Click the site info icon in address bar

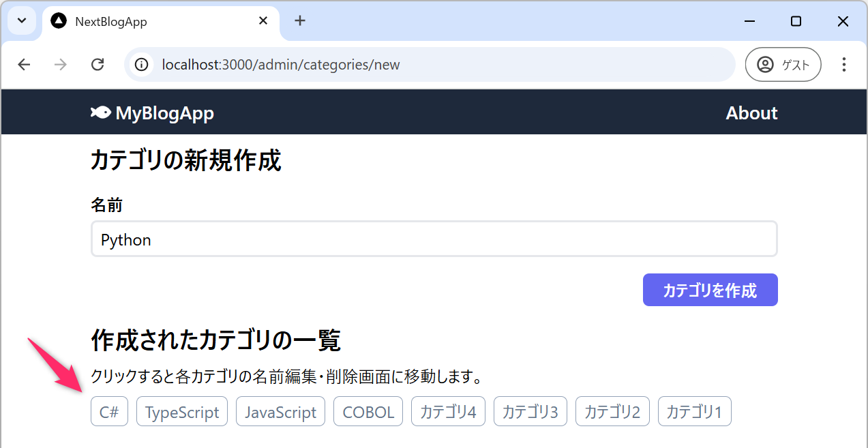coord(142,65)
